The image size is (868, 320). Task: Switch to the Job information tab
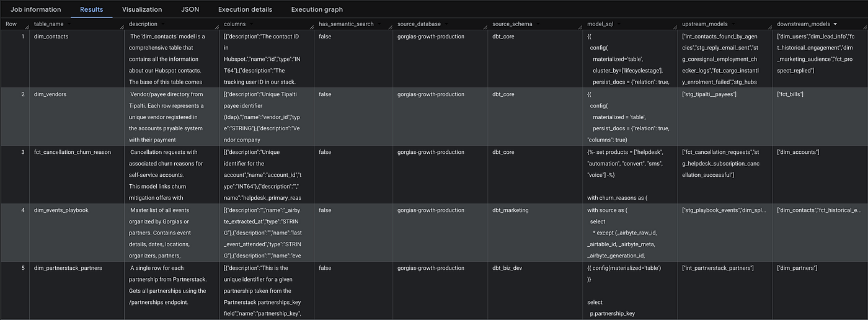[x=36, y=9]
